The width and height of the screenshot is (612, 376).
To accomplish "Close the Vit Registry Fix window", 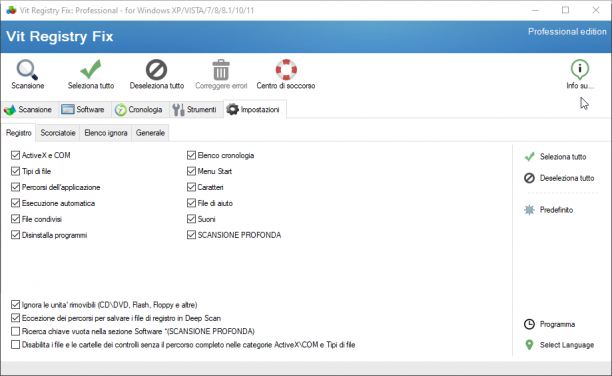I will point(596,10).
